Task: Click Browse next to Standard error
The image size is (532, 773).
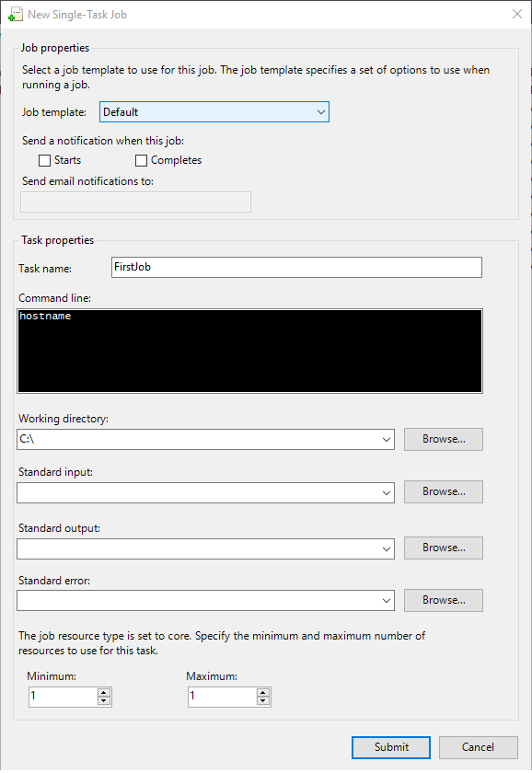Action: [443, 600]
